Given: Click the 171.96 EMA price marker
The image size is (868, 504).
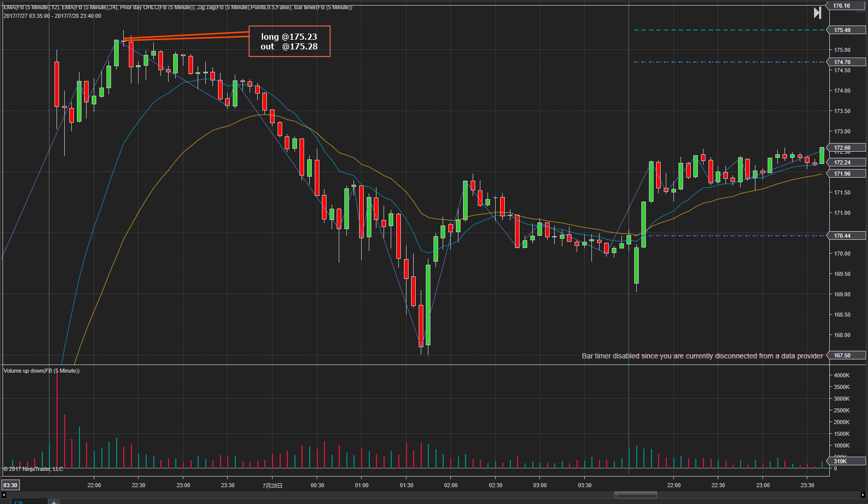Looking at the screenshot, I should pyautogui.click(x=847, y=174).
